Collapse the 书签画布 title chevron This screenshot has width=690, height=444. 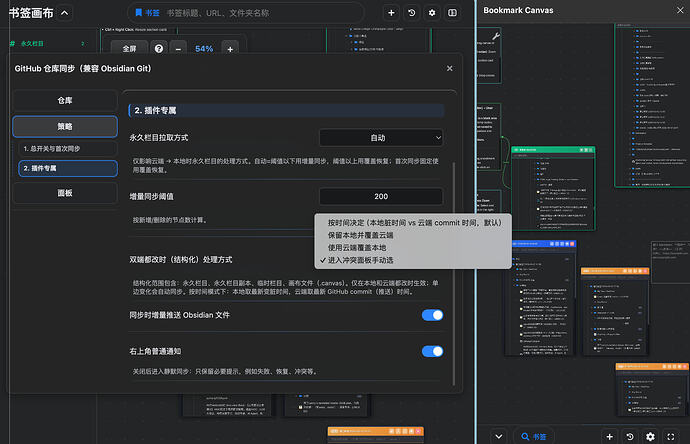tap(64, 13)
